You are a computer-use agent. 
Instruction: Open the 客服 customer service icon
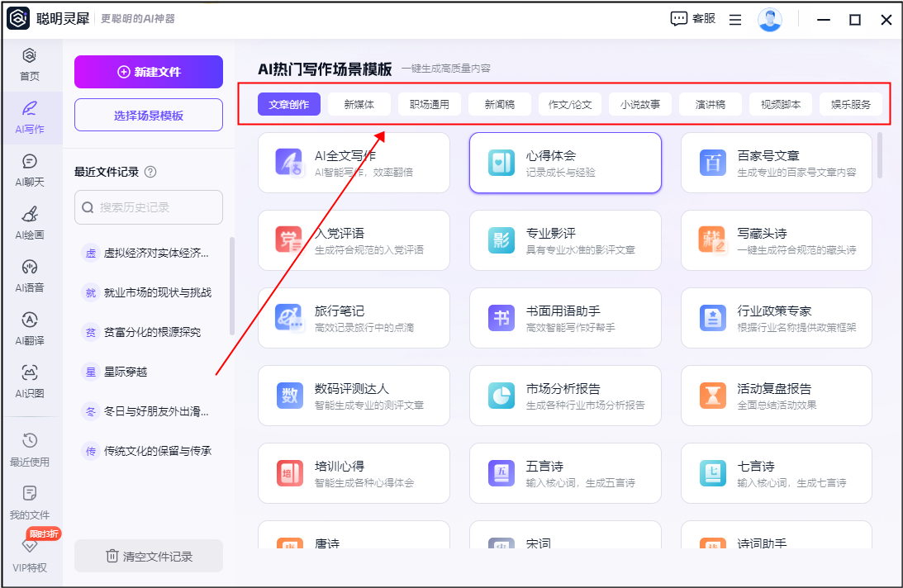(692, 19)
